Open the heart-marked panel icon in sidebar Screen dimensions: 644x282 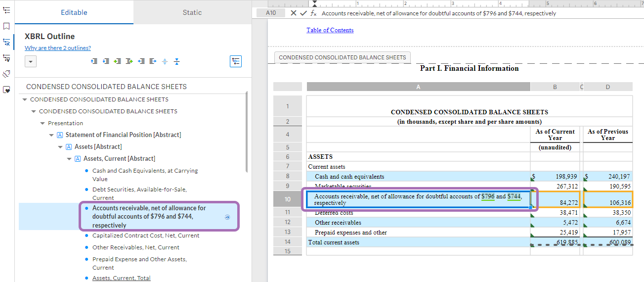(x=6, y=90)
